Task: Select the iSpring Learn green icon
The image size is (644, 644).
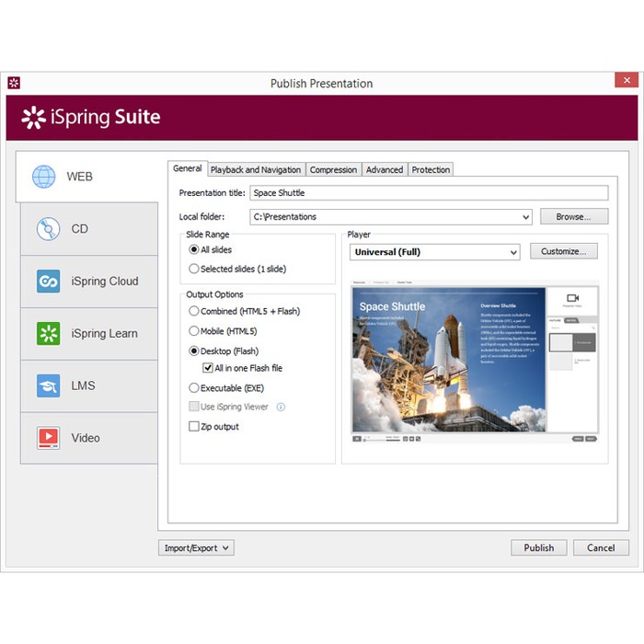Action: [x=48, y=333]
